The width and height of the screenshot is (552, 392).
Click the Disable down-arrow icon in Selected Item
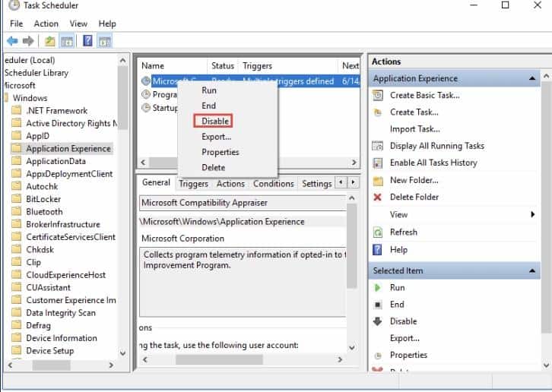[x=377, y=321]
